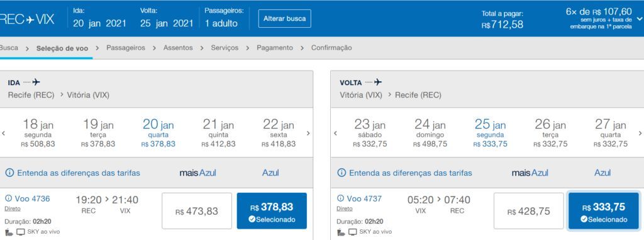
Task: Click the SKY ao vivo screen icon on flight 4736
Action: [x=21, y=232]
